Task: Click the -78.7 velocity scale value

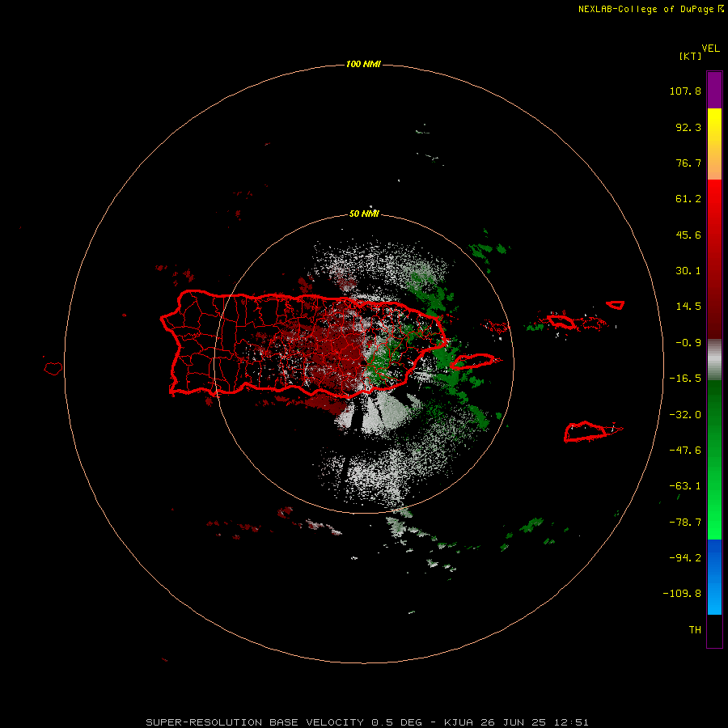Action: (x=685, y=523)
